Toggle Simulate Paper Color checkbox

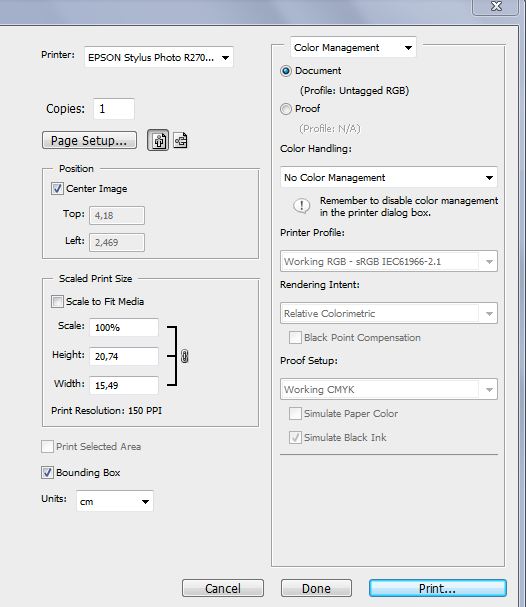(x=295, y=413)
